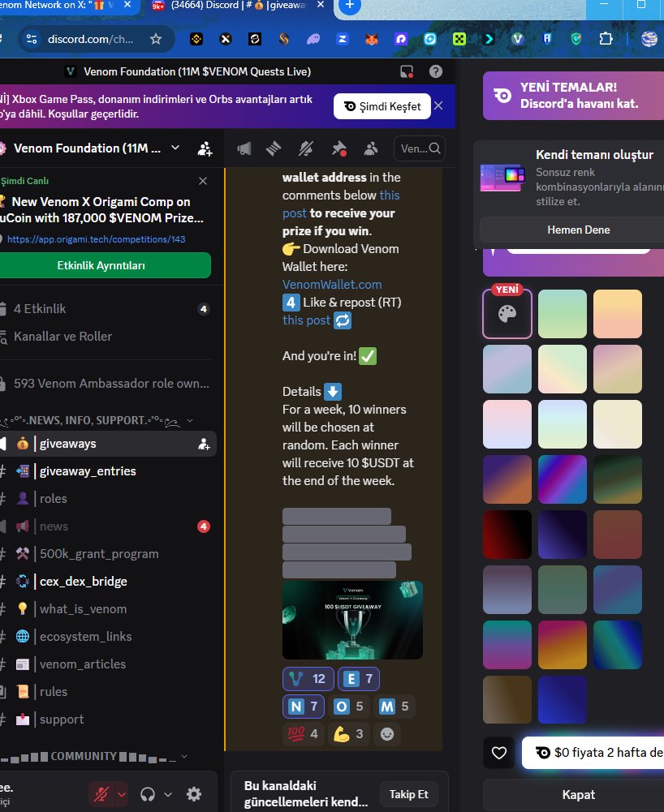Viewport: 664px width, 812px height.
Task: Open the 100 $USDT giveaway image
Action: tap(352, 620)
